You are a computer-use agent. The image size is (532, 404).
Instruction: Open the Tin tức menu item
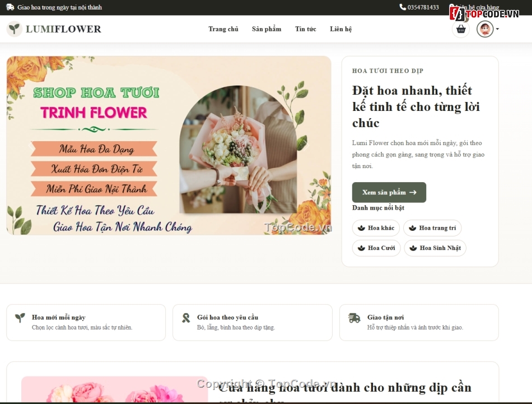coord(305,29)
